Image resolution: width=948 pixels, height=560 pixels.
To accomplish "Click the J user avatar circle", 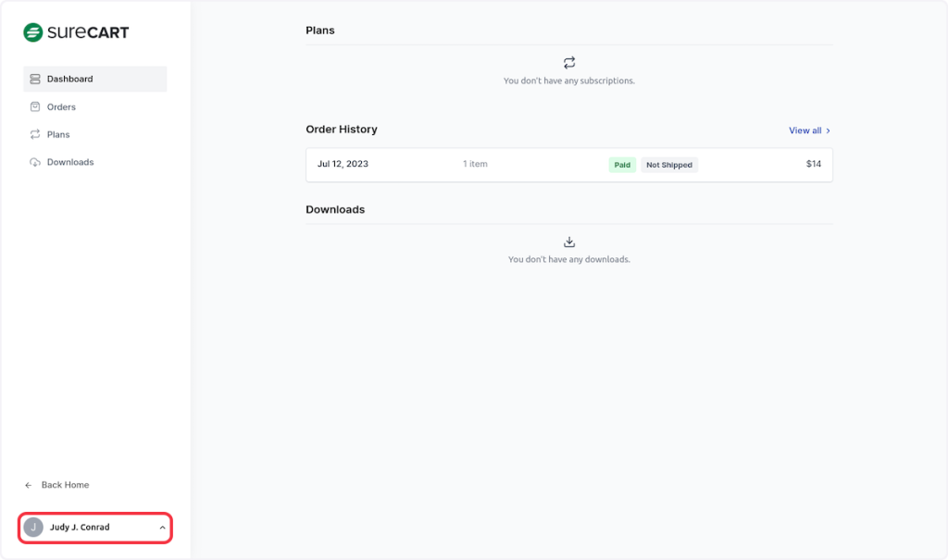I will pos(33,528).
